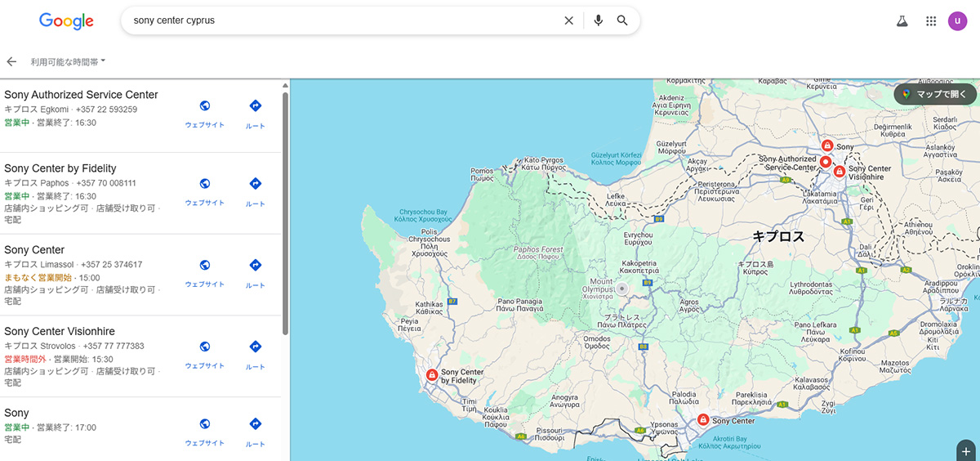Open website for Sony Authorized Service Center
This screenshot has height=461, width=980.
205,114
